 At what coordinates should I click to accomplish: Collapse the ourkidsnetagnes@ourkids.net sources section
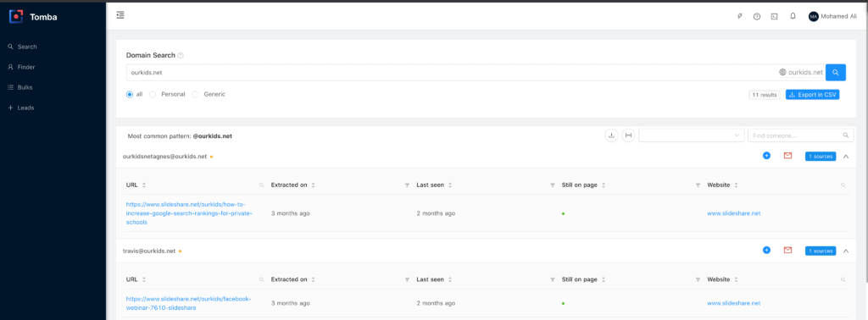[846, 157]
